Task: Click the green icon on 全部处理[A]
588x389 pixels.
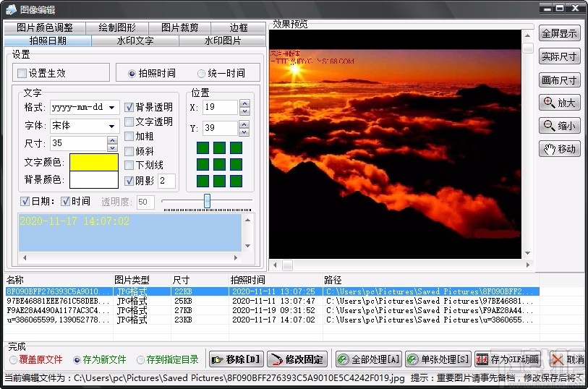Action: pyautogui.click(x=343, y=360)
